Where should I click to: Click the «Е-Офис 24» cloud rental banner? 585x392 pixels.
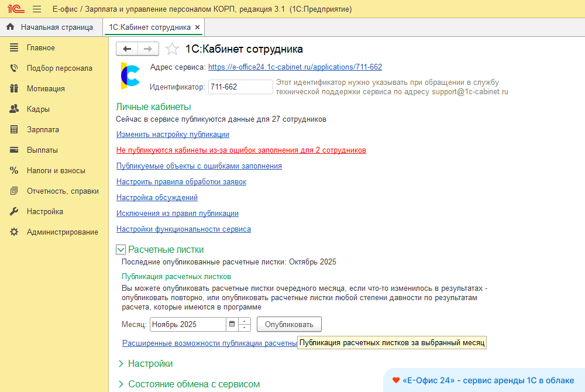click(484, 380)
